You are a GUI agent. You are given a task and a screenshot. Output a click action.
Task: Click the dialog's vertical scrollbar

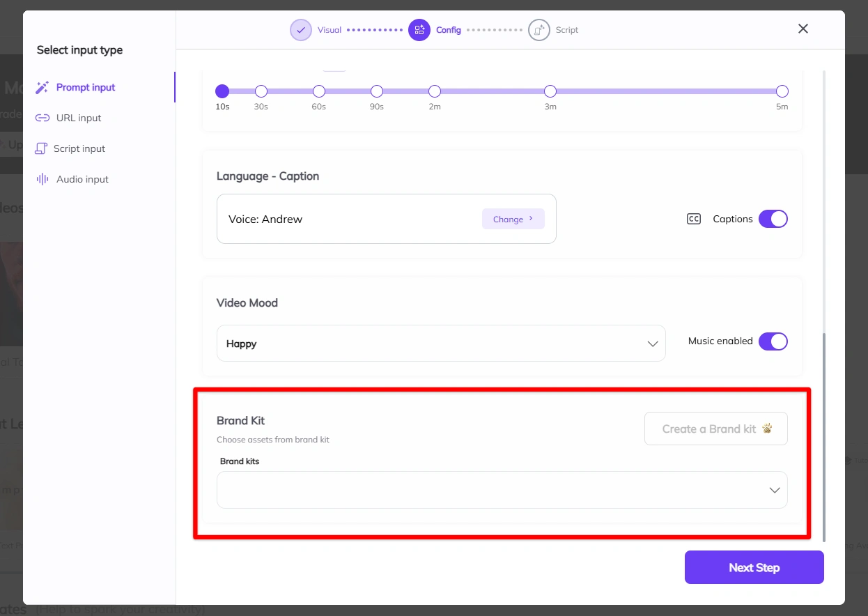824,436
